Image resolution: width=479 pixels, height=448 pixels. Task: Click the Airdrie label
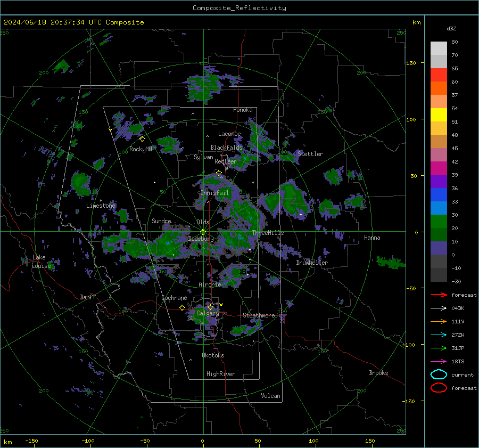pyautogui.click(x=210, y=284)
